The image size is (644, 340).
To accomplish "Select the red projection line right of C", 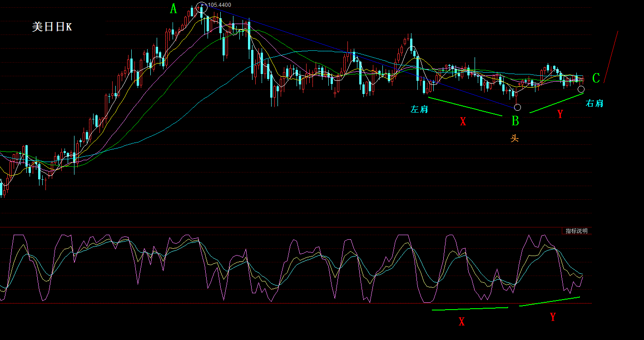I will coord(611,56).
